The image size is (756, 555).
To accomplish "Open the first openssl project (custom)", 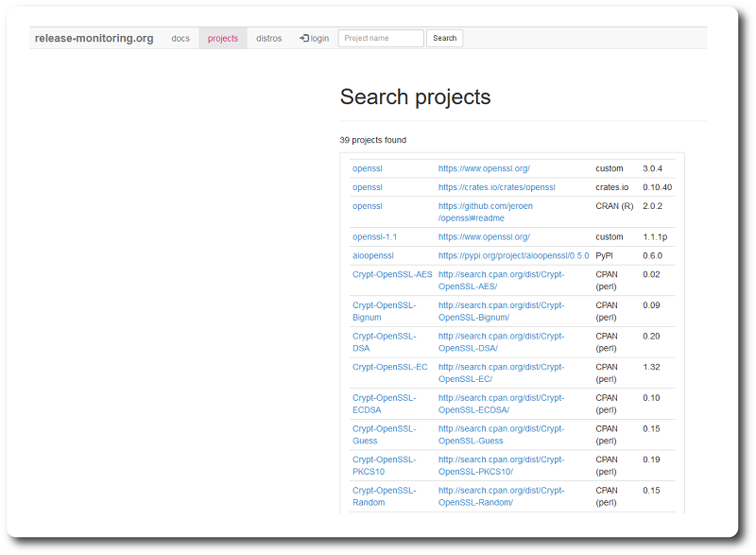I will 368,168.
